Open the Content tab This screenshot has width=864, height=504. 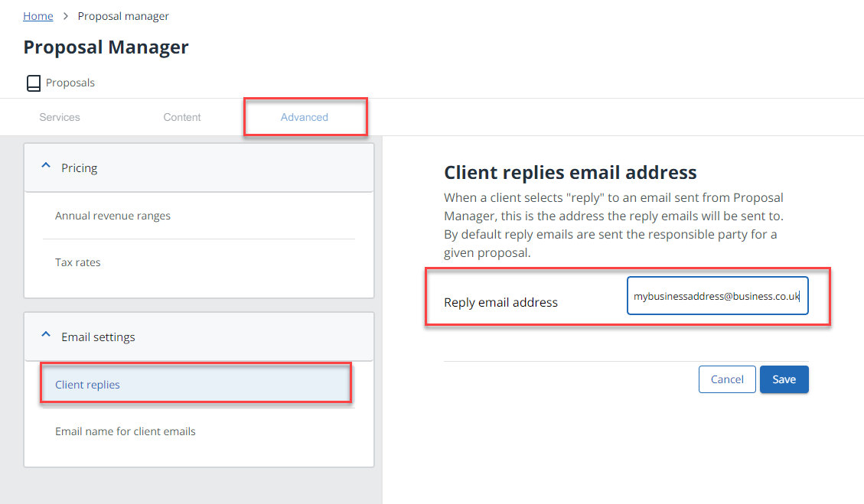[x=182, y=118]
